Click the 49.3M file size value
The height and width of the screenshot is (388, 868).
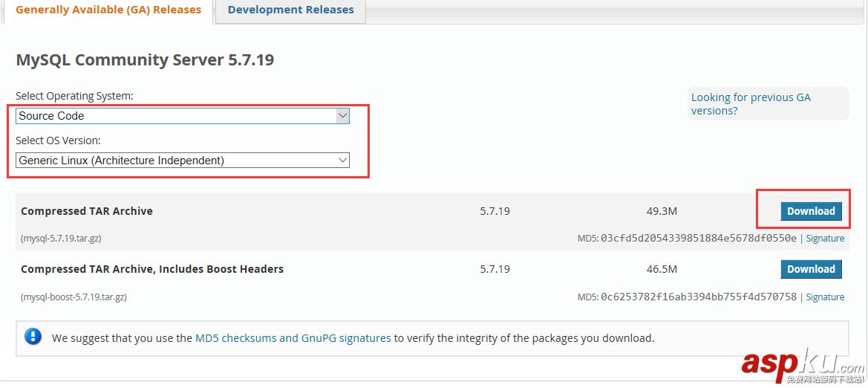click(x=662, y=211)
